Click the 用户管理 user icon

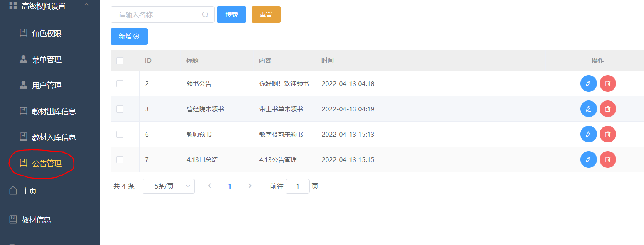pos(24,85)
